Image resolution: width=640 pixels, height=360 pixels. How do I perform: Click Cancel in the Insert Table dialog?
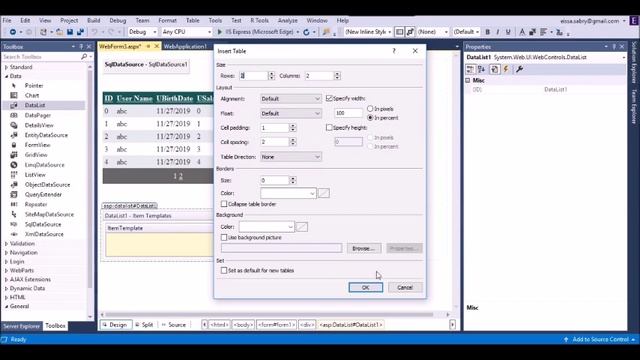tap(405, 287)
